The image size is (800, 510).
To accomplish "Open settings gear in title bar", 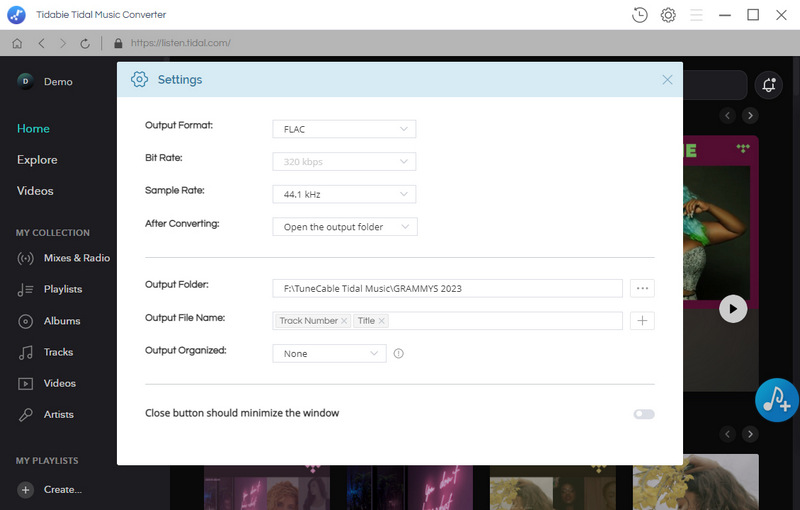I will pyautogui.click(x=668, y=15).
